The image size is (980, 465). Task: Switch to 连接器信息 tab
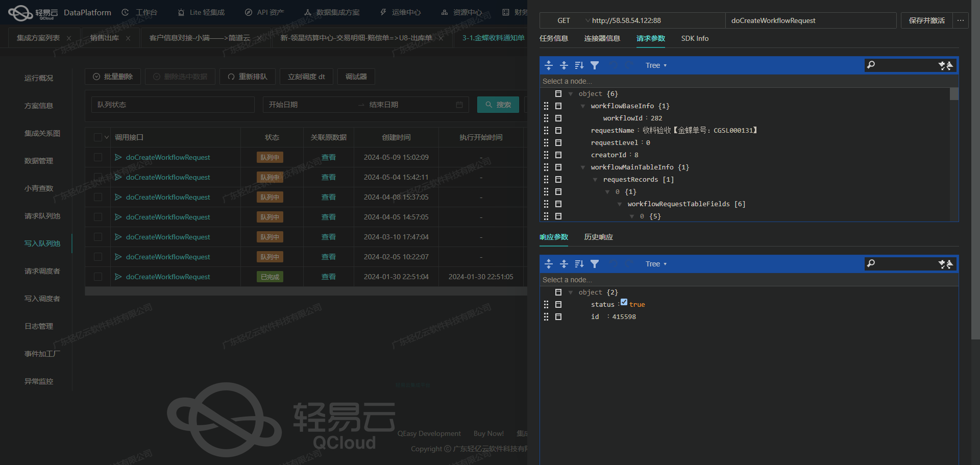pos(602,38)
